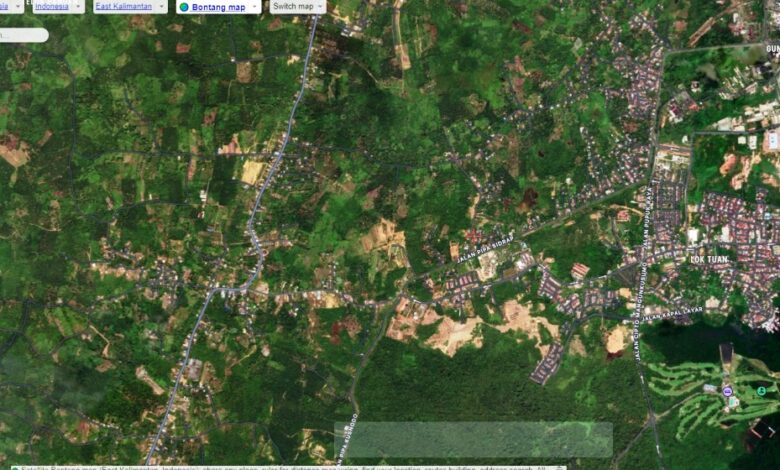Click the purple hotel marker on the map

[727, 390]
